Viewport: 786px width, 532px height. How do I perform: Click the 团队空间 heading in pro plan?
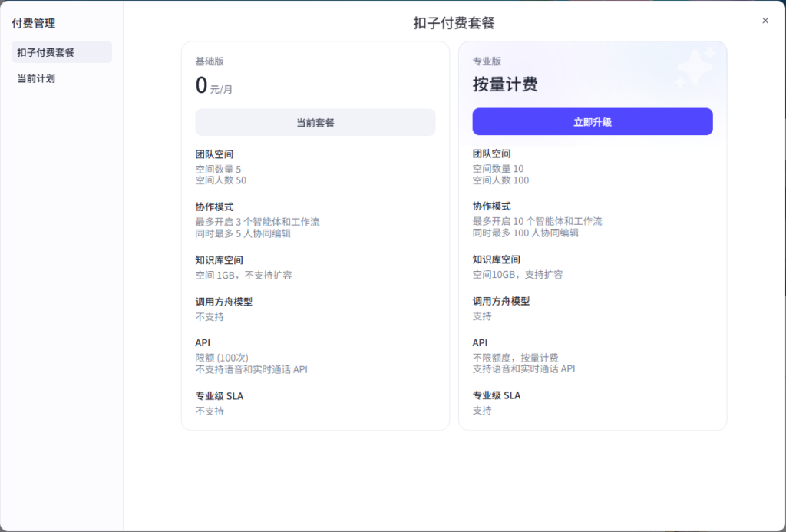(x=491, y=154)
